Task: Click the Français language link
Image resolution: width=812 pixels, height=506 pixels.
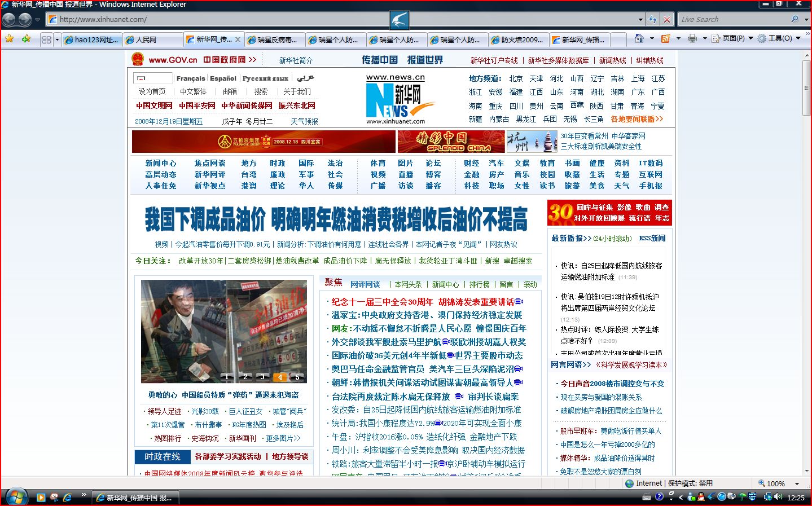Action: [191, 78]
